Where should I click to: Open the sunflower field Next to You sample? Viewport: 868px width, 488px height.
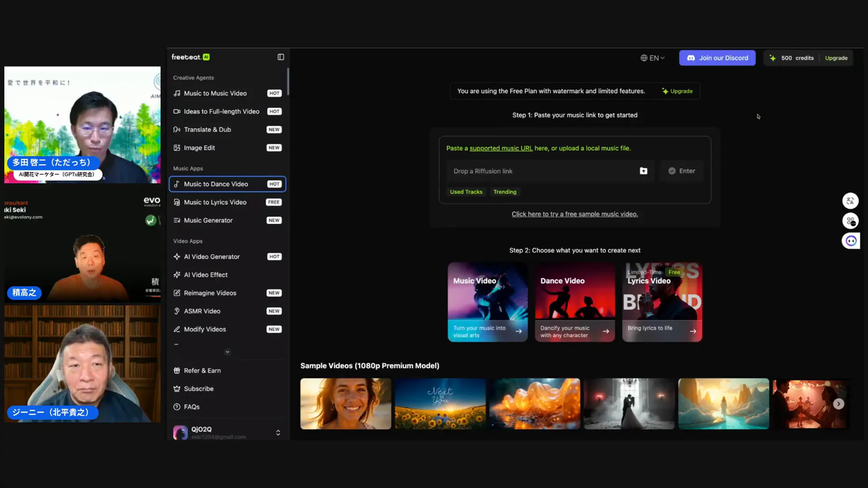(x=440, y=404)
